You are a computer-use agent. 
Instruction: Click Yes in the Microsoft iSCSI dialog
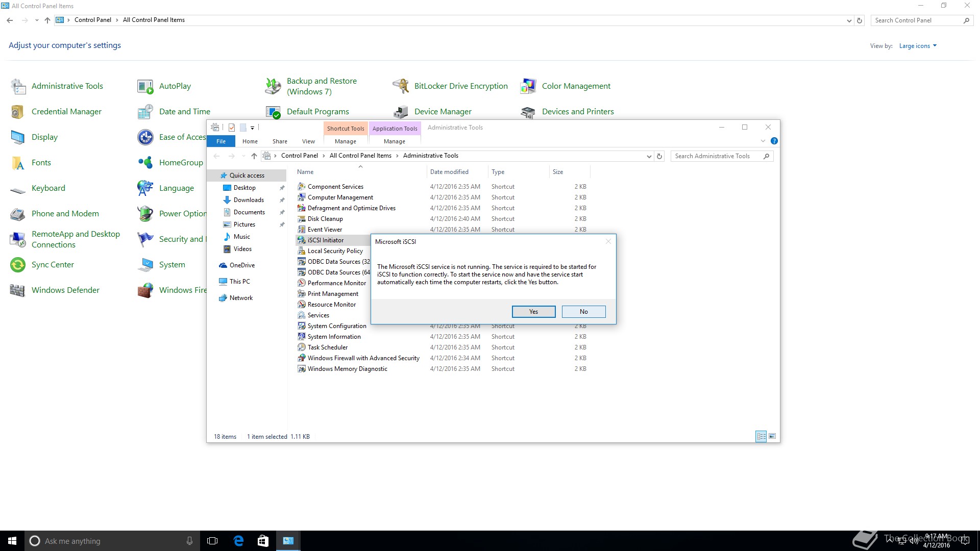[533, 312]
